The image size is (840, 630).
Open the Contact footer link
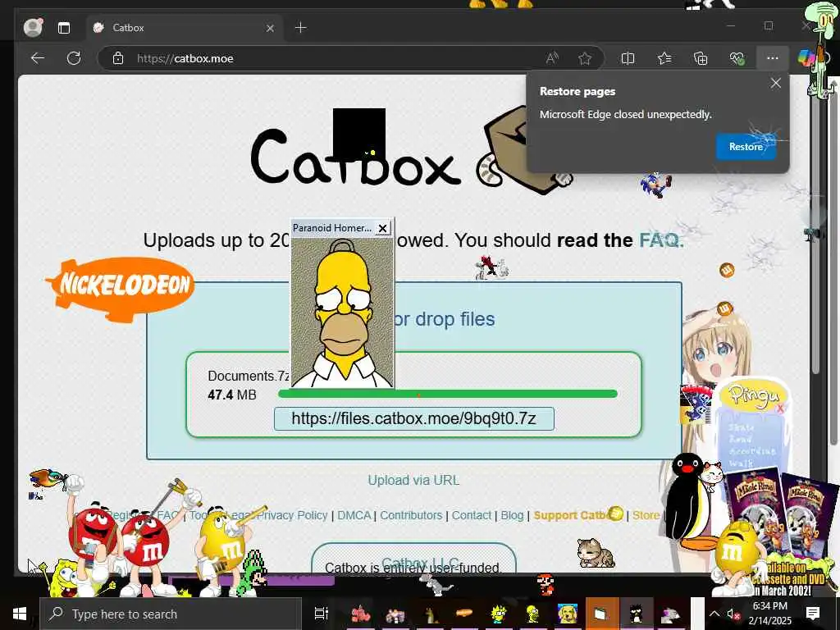(472, 515)
